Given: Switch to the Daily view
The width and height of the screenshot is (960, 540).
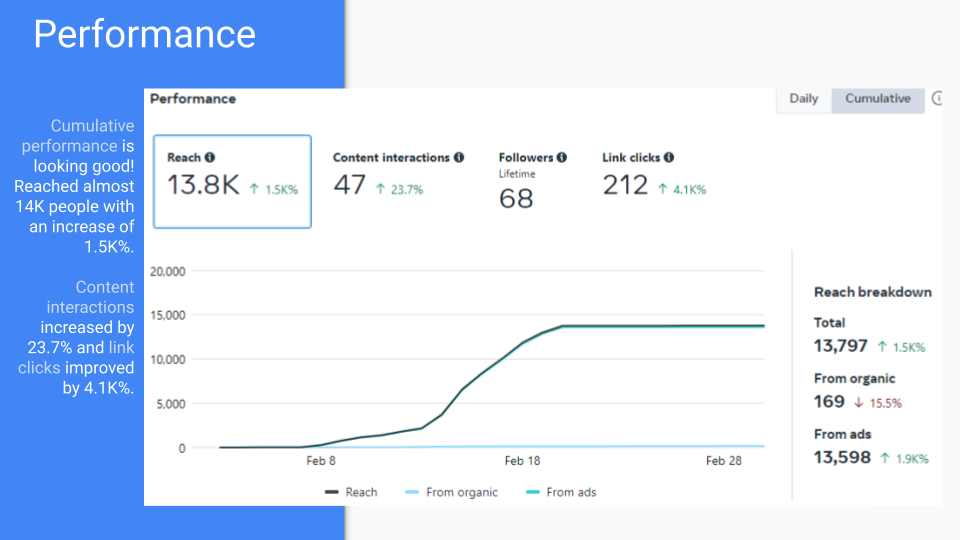Looking at the screenshot, I should (x=803, y=99).
